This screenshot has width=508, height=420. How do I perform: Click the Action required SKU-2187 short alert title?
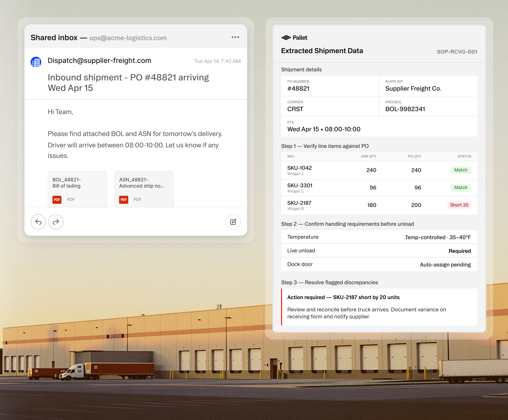tap(343, 297)
